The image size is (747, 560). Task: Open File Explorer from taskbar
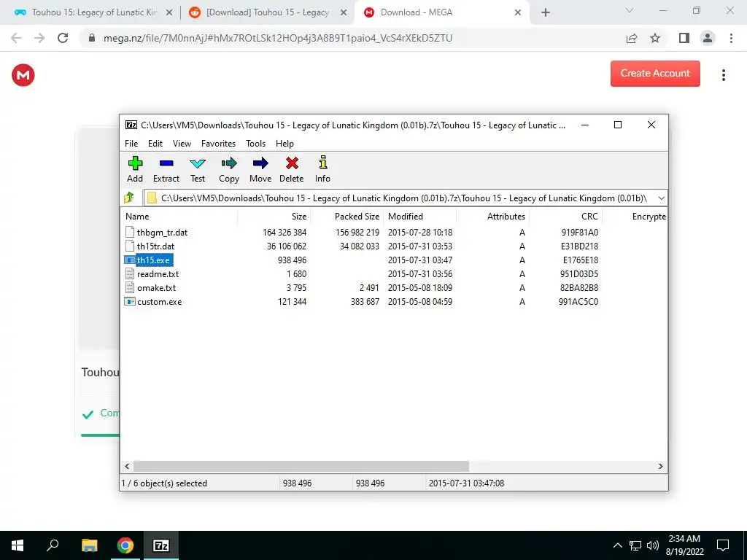tap(89, 545)
